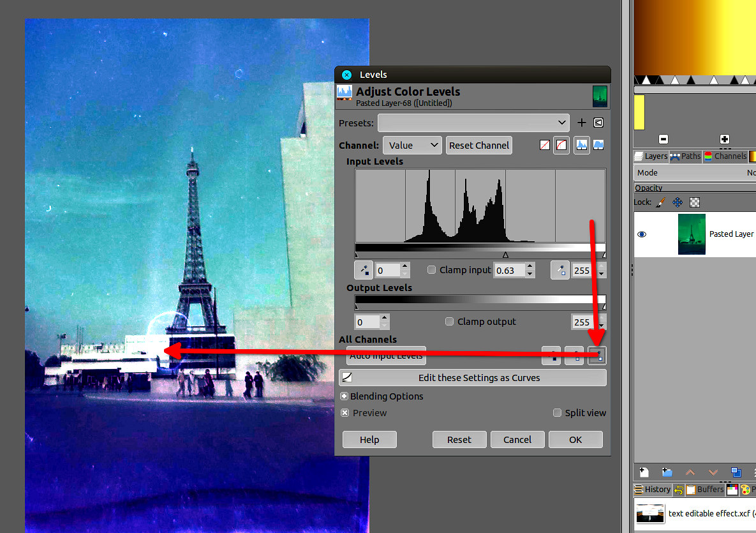
Task: Click the Levels tool icon in the header
Action: click(x=345, y=92)
